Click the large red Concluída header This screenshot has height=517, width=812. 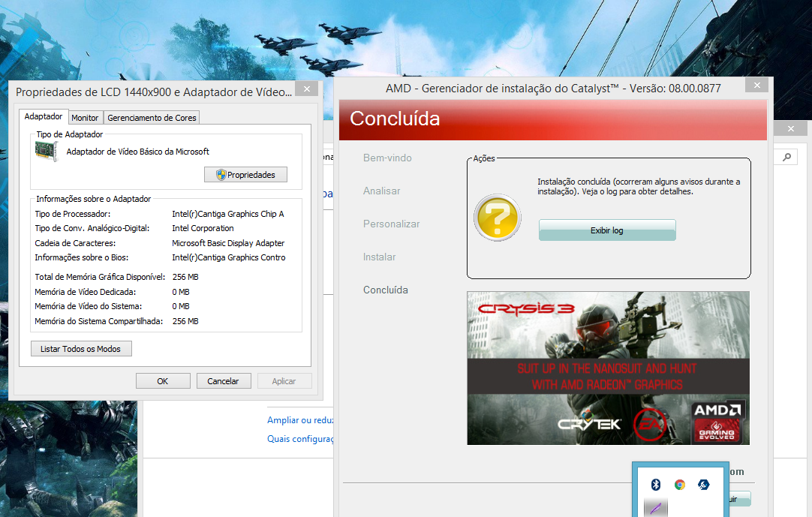[x=395, y=119]
